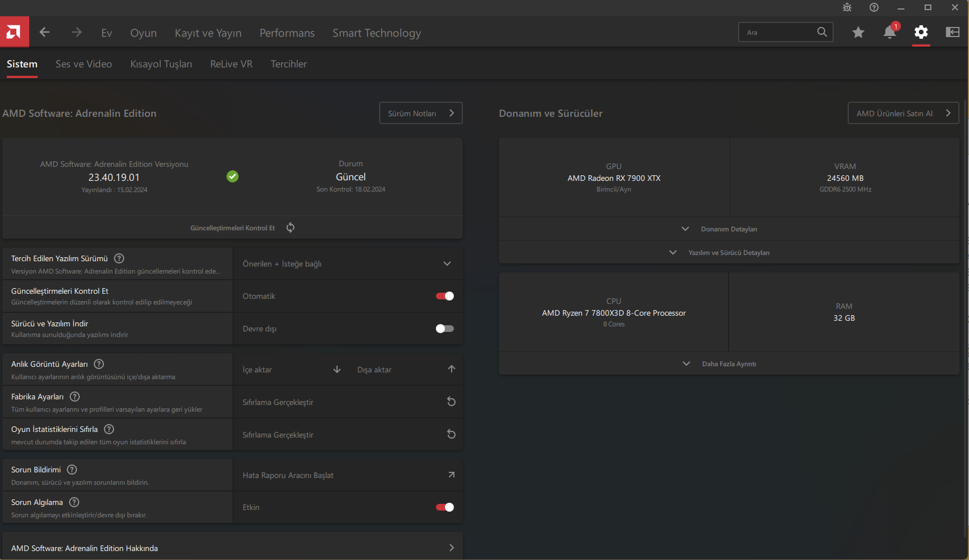Go to Ev in top navigation

point(107,33)
